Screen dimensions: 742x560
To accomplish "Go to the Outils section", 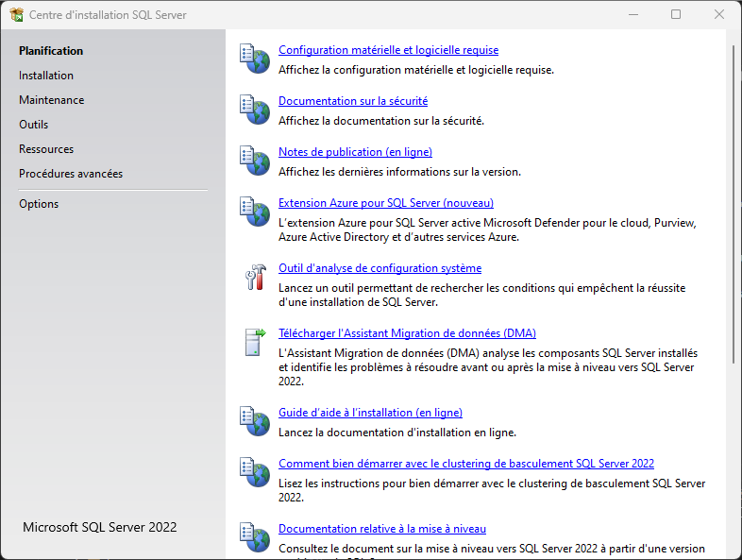I will (x=34, y=125).
